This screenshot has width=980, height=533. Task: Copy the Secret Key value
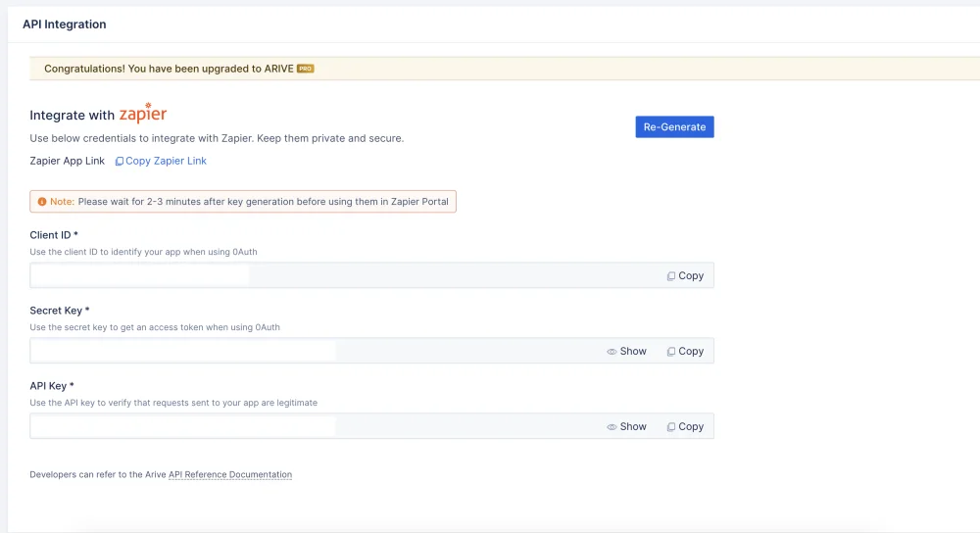(685, 351)
